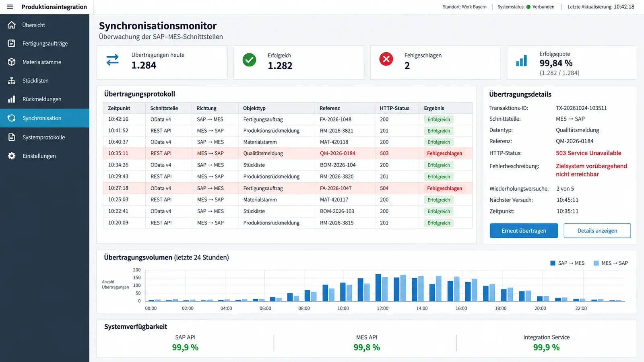The image size is (644, 362).
Task: Click the SAP API availability value 99,9 %
Action: [185, 348]
